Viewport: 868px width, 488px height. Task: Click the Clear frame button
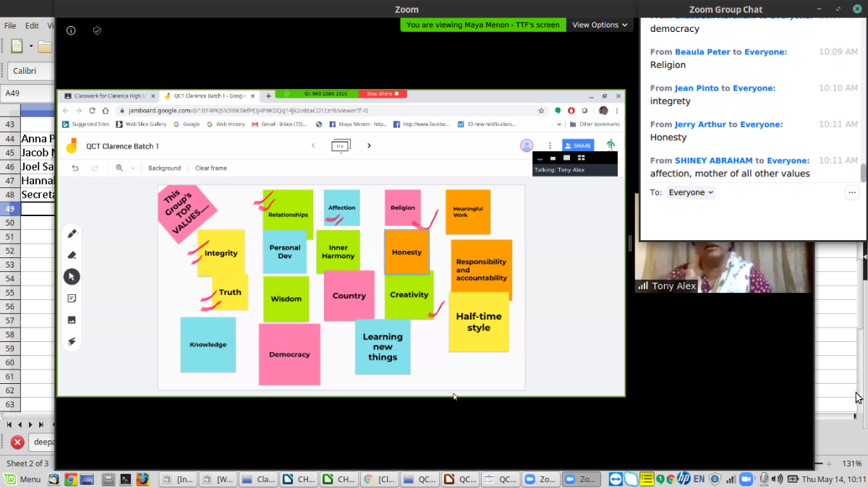click(x=210, y=168)
